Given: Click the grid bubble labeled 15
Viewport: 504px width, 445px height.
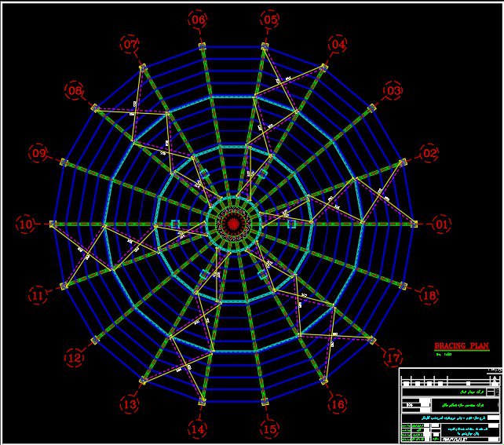Looking at the screenshot, I should [269, 429].
